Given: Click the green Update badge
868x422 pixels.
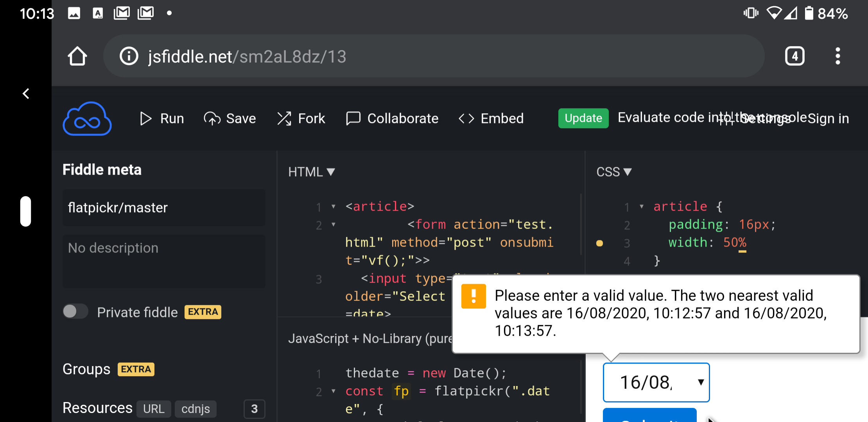Looking at the screenshot, I should pyautogui.click(x=583, y=118).
